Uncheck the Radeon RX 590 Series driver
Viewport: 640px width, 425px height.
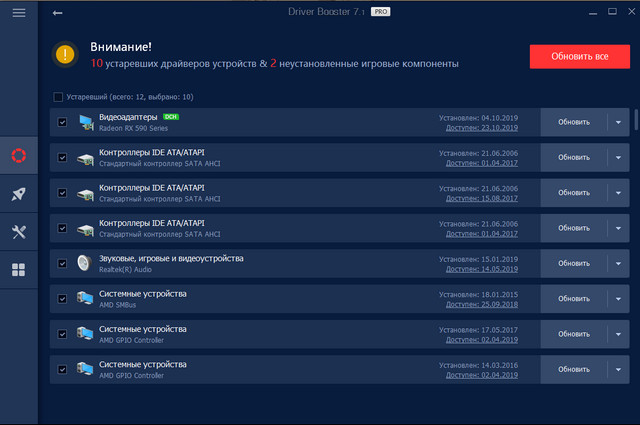click(62, 122)
